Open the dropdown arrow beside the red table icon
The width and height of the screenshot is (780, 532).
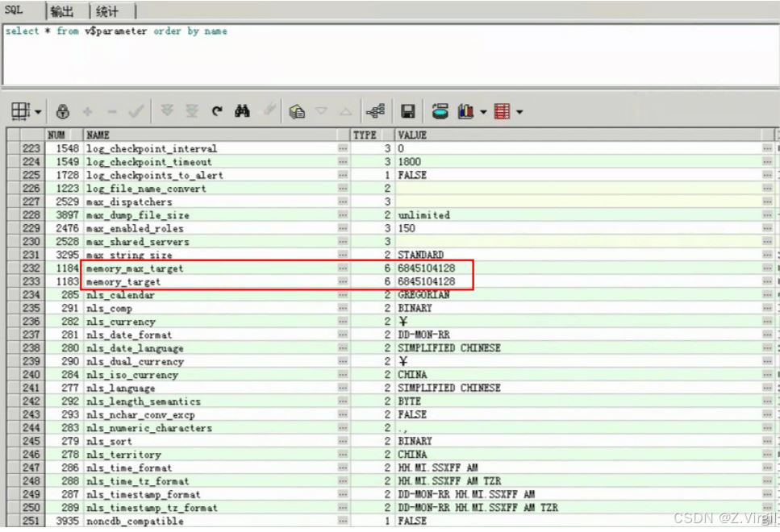(x=519, y=112)
